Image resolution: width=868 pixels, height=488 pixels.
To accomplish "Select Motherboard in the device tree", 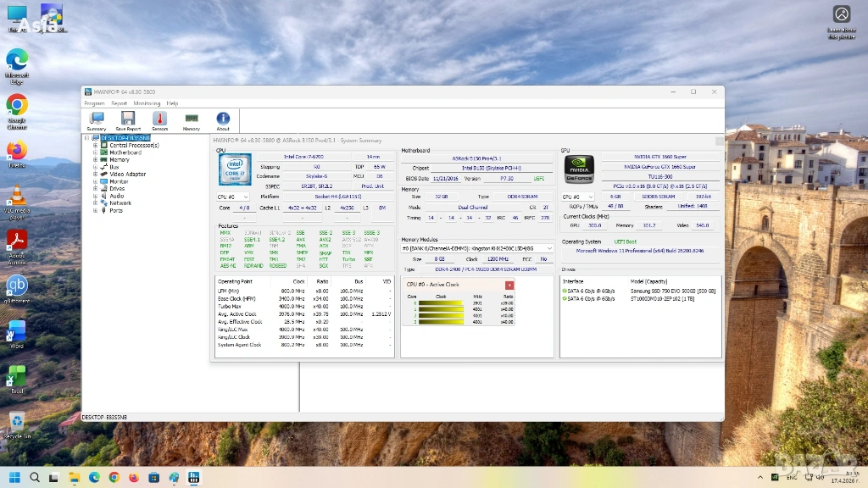I will (x=125, y=152).
